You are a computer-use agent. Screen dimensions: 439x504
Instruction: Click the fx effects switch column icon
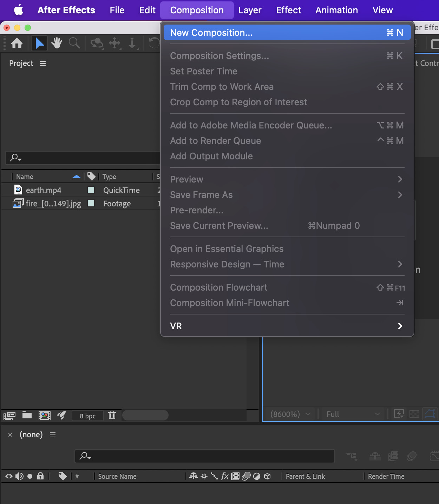(225, 476)
